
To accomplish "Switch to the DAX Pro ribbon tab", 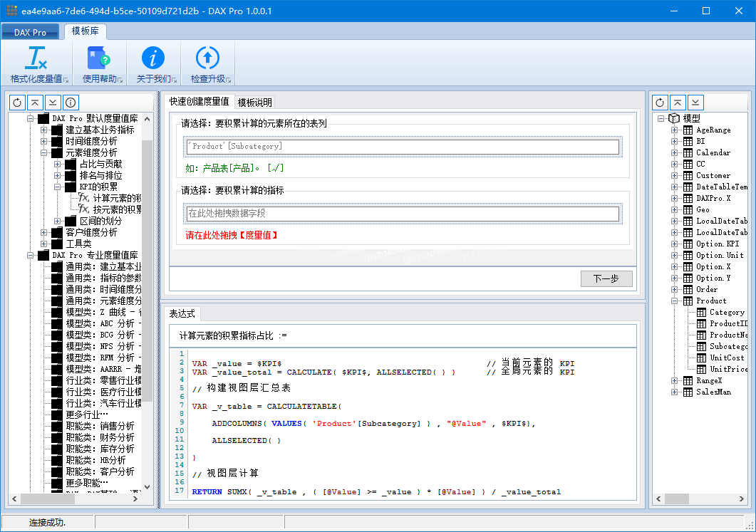I will tap(30, 32).
